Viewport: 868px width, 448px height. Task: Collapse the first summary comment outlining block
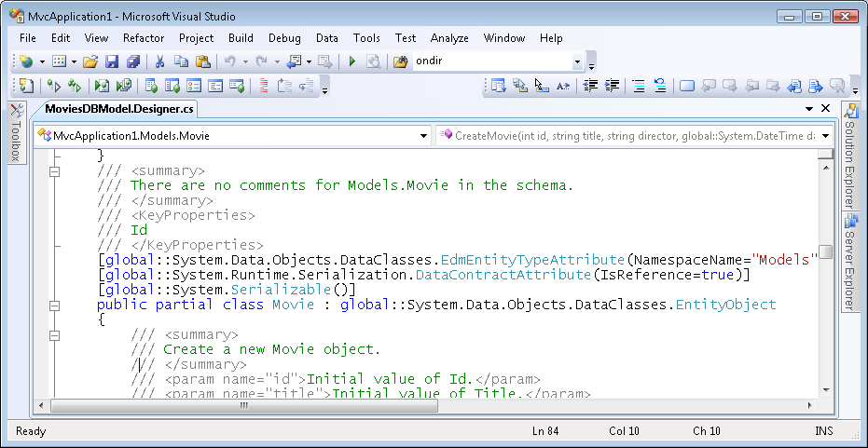coord(54,171)
